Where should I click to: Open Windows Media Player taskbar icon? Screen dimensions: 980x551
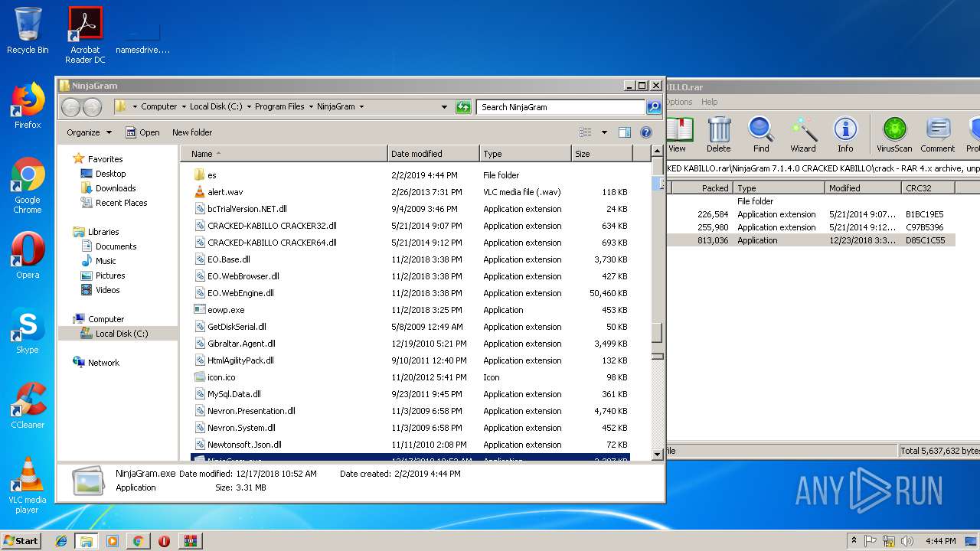113,541
